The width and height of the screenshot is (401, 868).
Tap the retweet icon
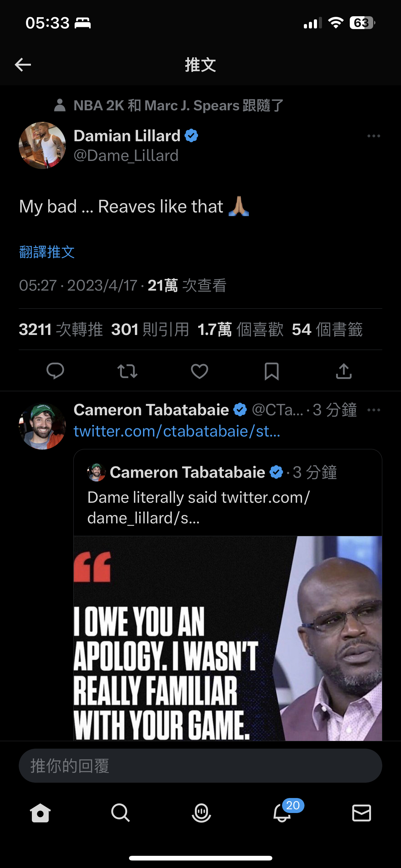127,371
